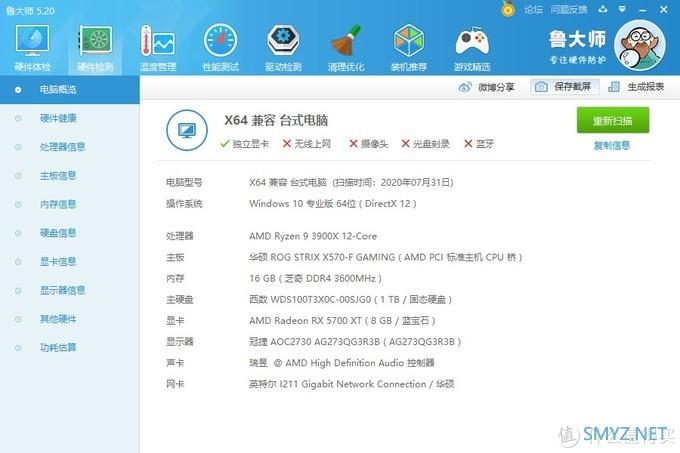The width and height of the screenshot is (680, 453).
Task: Click the download arrow icon in title bar
Action: [x=603, y=9]
